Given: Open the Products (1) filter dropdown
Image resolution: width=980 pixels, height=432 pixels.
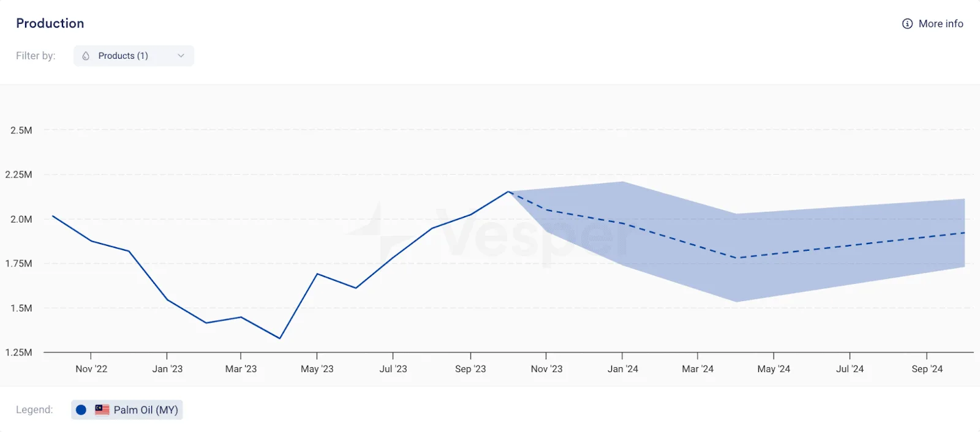Looking at the screenshot, I should pyautogui.click(x=134, y=56).
